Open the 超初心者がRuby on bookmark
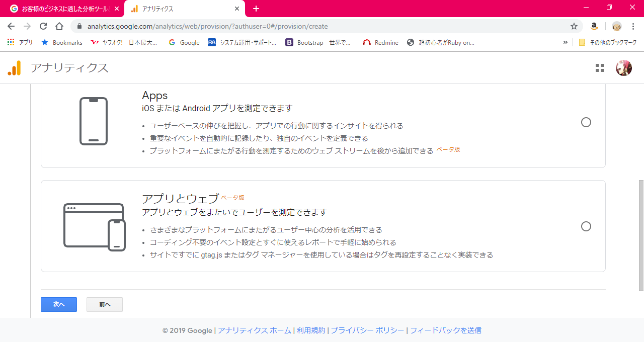 [x=441, y=43]
